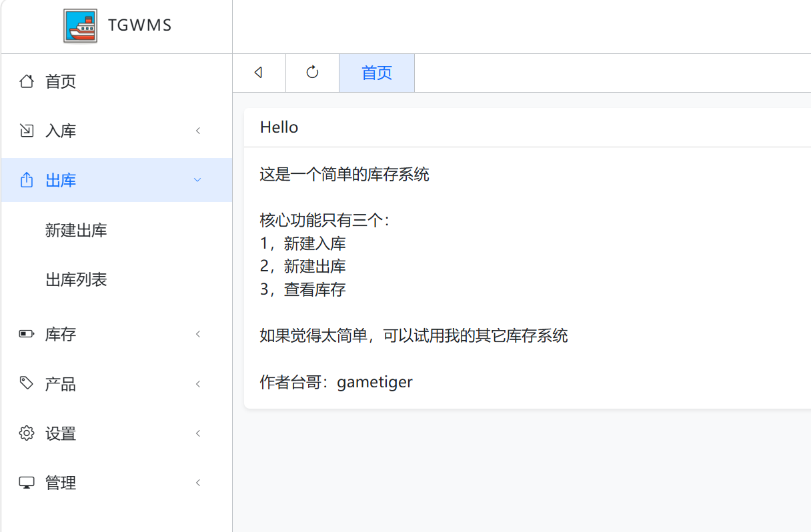This screenshot has width=811, height=532.
Task: Expand the 管理 menu chevron
Action: [x=198, y=483]
